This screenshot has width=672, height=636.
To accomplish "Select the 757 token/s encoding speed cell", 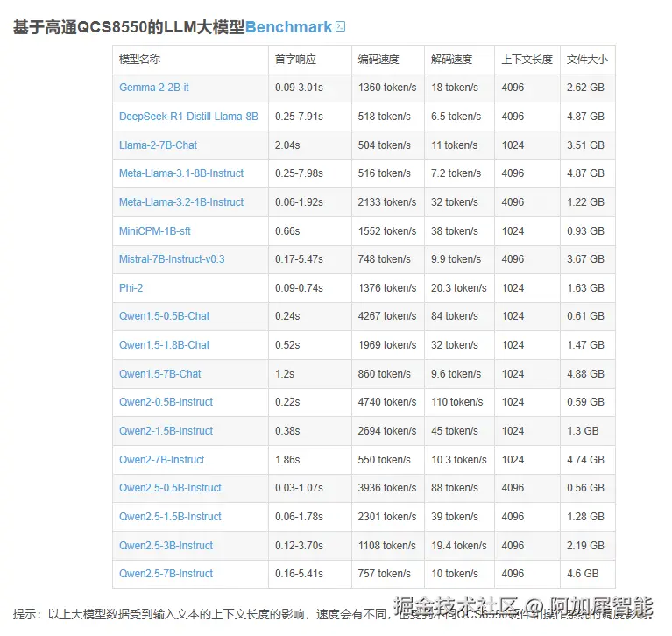I will (388, 574).
